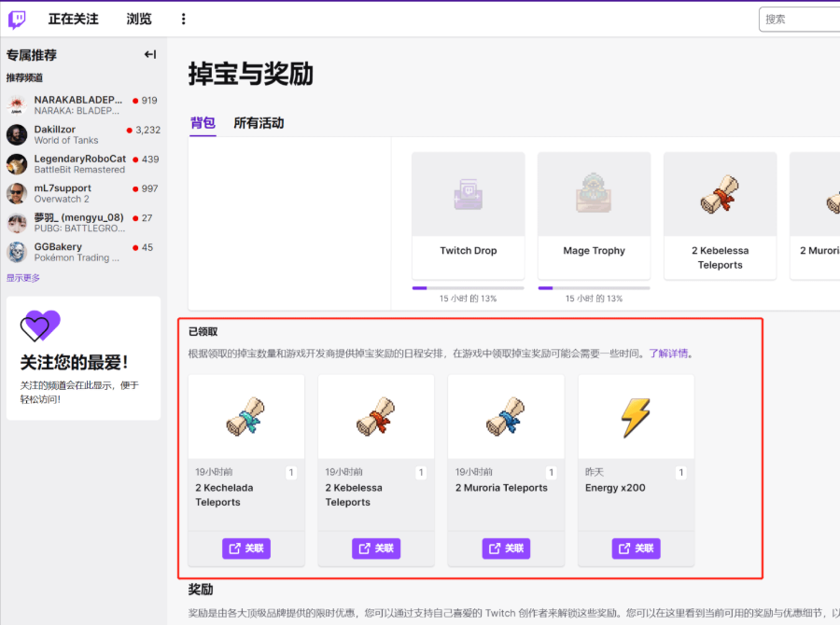Collapse the 专属推荐 sidebar with arrow icon
This screenshot has width=840, height=625.
tap(149, 54)
